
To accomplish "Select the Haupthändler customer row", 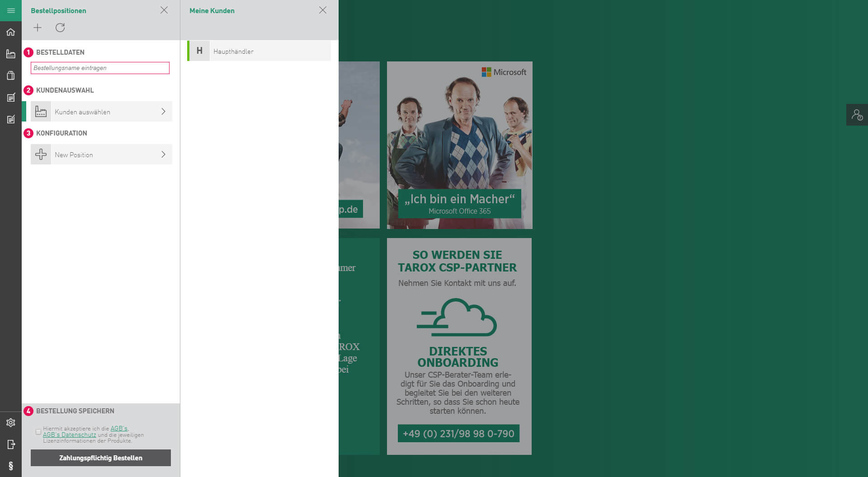I will coord(259,51).
